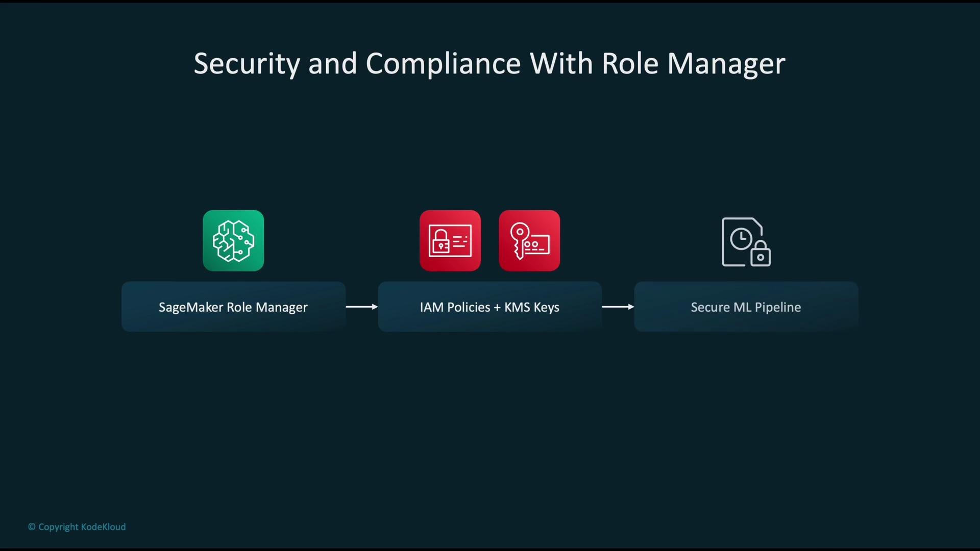Click the slide title Security and Compliance With Role Manager
Image resolution: width=980 pixels, height=551 pixels.
pos(489,64)
